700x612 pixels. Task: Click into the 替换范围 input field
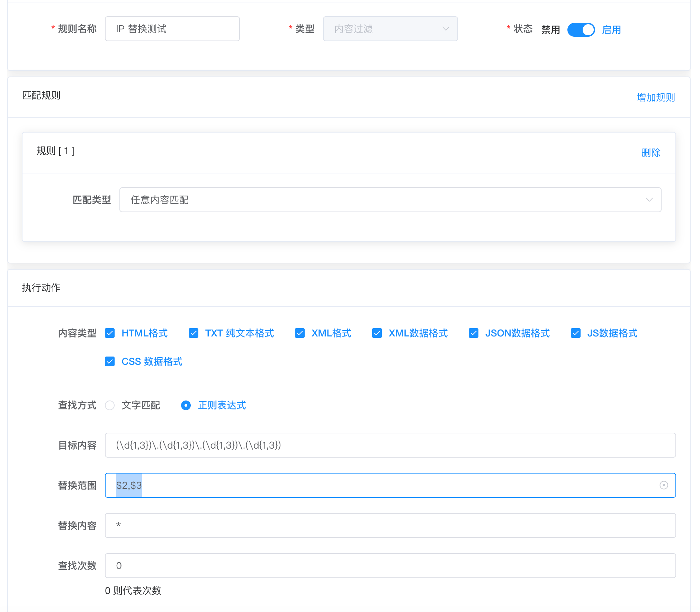[x=390, y=485]
